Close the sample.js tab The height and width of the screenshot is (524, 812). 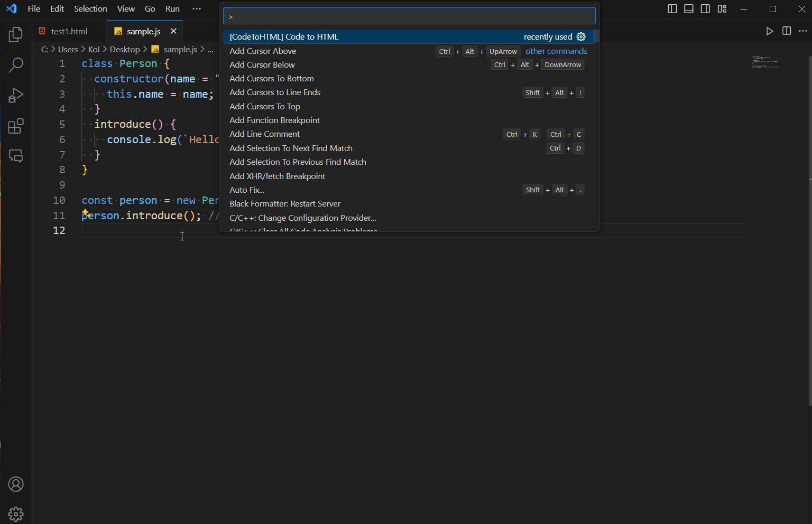coord(173,31)
